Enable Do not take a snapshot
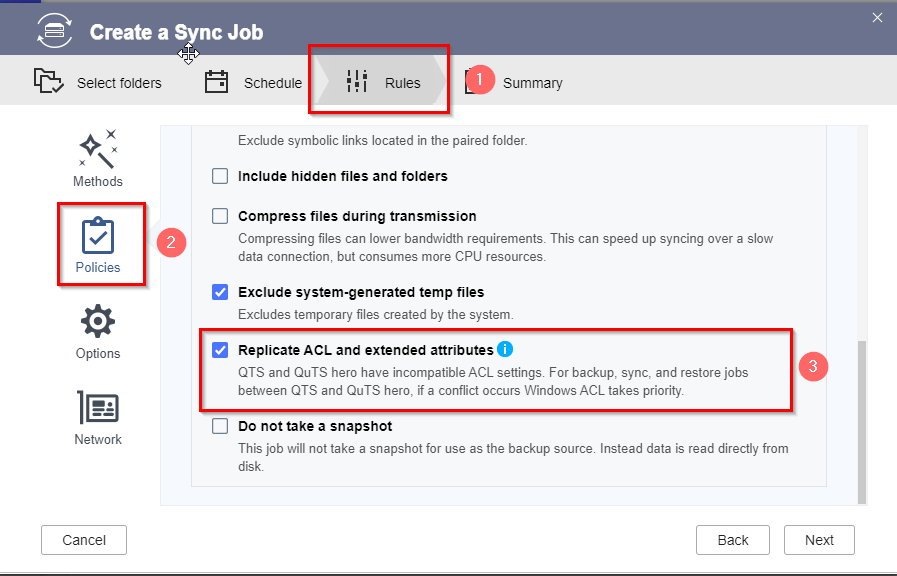The image size is (897, 576). pos(219,426)
